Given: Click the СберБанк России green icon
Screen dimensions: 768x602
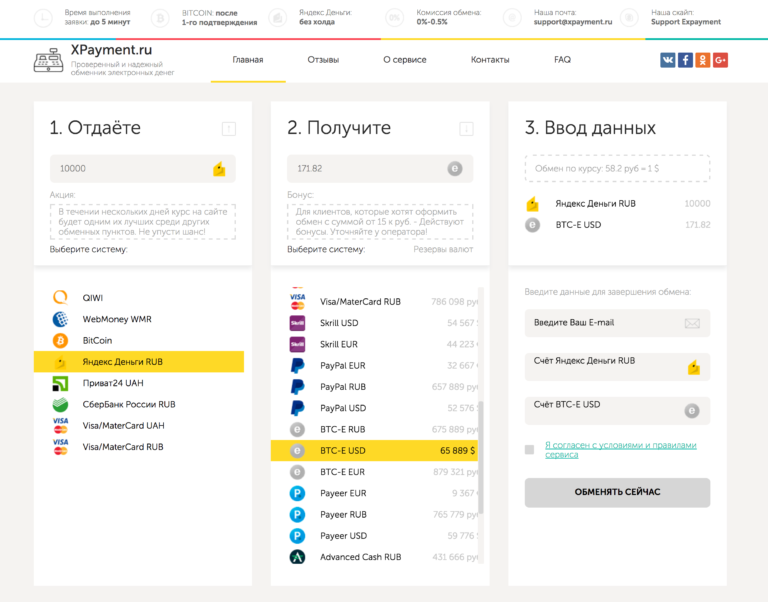Looking at the screenshot, I should 60,404.
